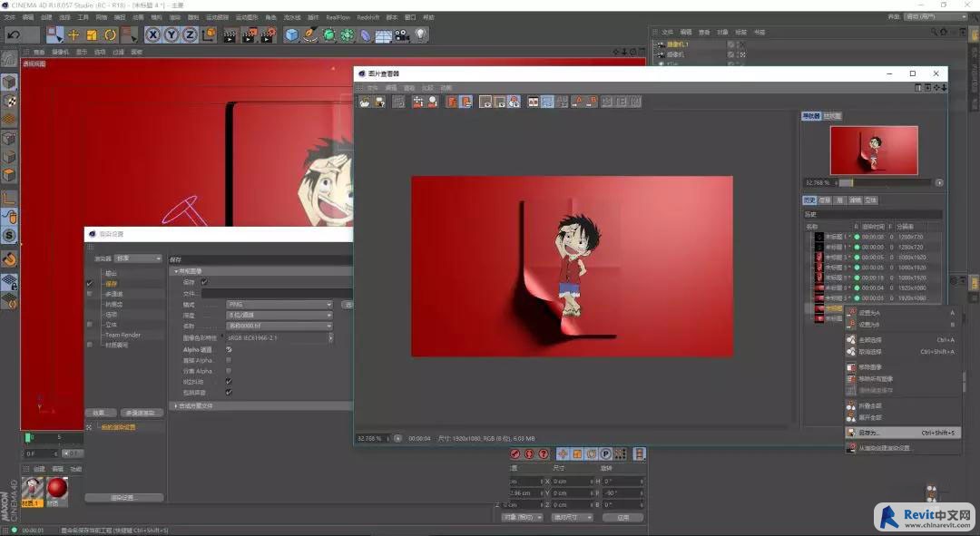Viewport: 980px width, 536px height.
Task: Select the Rotate tool in the toolbar
Action: pos(110,35)
